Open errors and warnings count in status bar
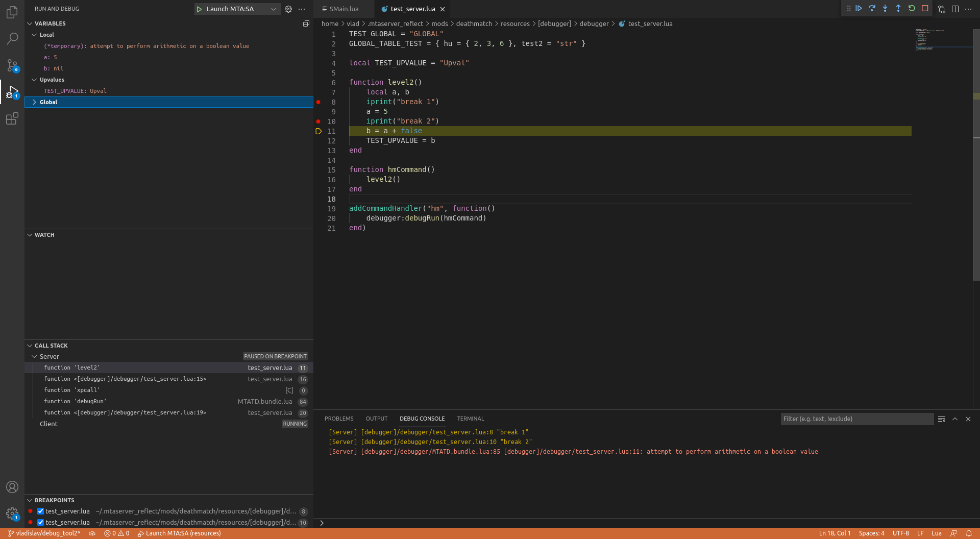The image size is (980, 539). (x=116, y=533)
